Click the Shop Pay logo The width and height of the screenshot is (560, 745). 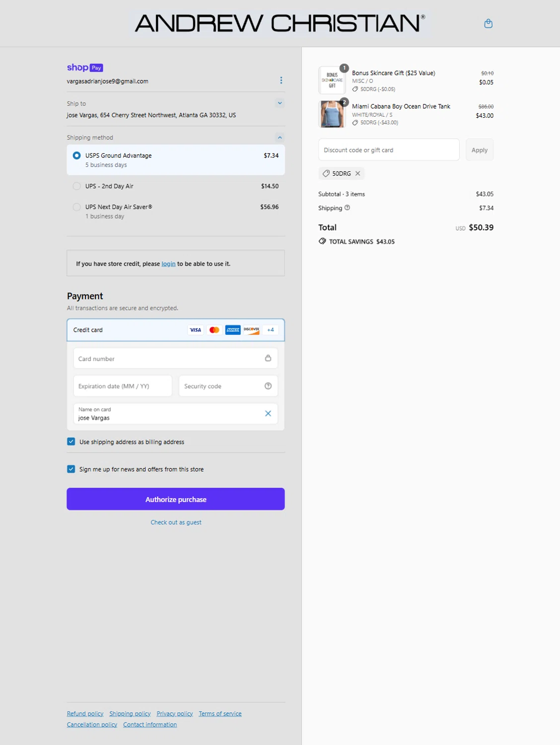pyautogui.click(x=85, y=68)
